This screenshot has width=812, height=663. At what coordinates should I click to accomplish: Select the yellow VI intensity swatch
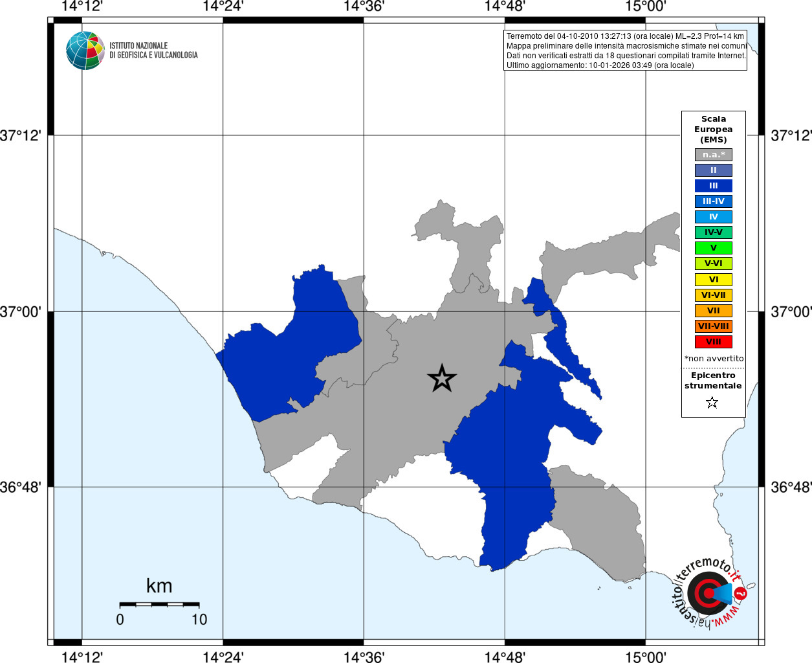714,280
